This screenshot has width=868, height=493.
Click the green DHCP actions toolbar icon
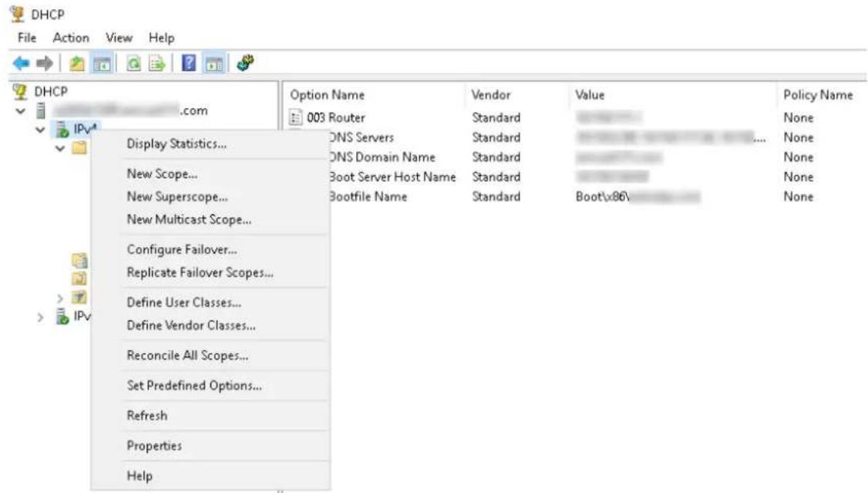(245, 62)
